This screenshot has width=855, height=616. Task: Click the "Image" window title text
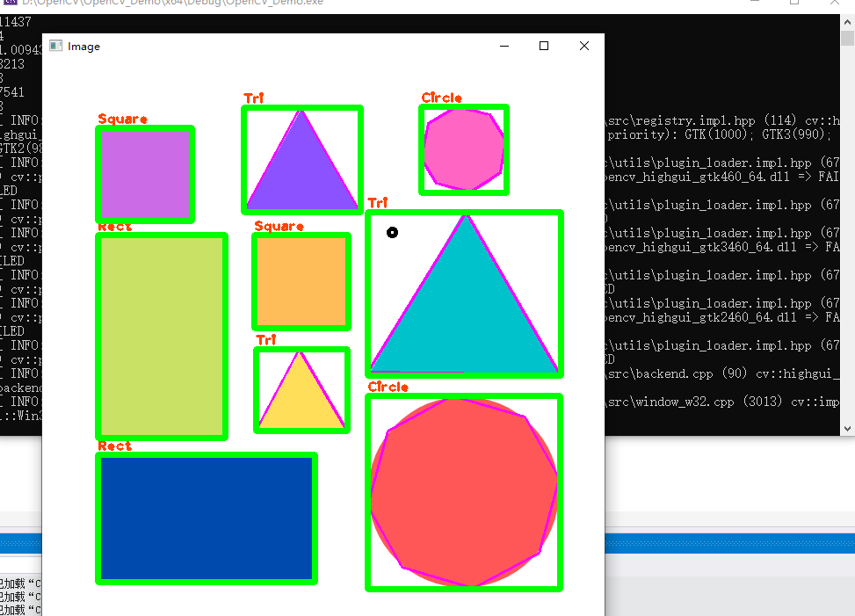tap(84, 47)
